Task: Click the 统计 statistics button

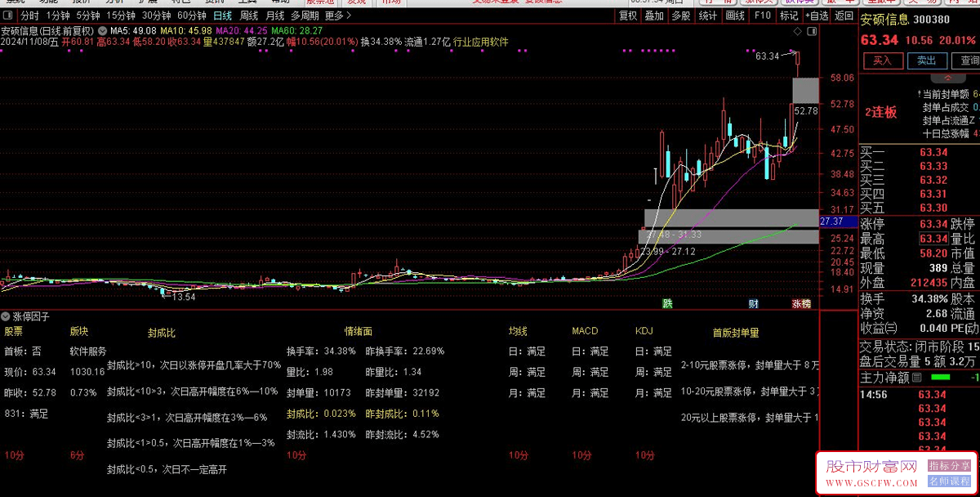Action: pos(708,16)
